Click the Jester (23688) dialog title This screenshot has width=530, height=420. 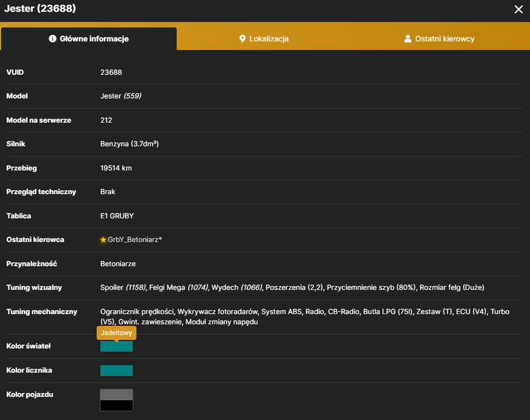pyautogui.click(x=40, y=8)
